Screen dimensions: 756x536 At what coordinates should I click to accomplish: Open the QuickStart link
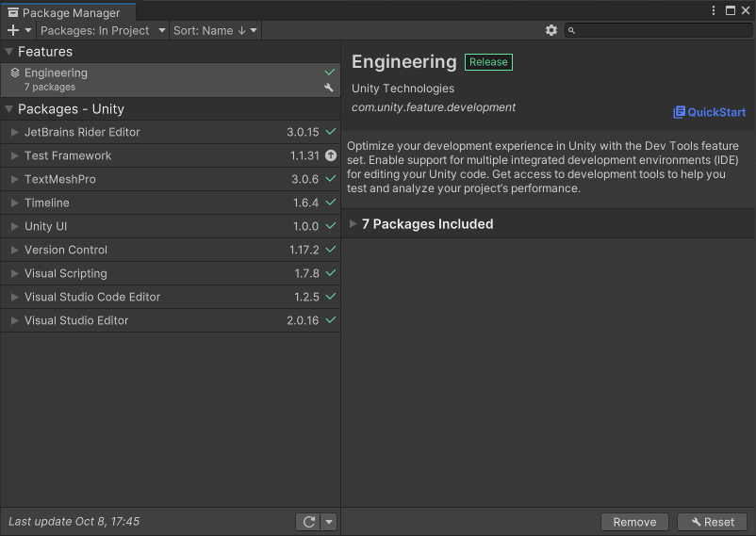pyautogui.click(x=709, y=112)
